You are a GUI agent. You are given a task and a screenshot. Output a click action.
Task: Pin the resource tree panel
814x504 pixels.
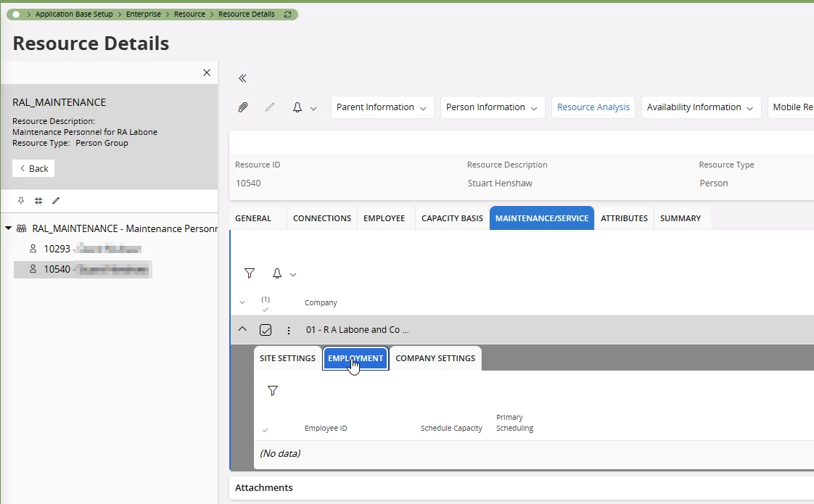click(21, 201)
